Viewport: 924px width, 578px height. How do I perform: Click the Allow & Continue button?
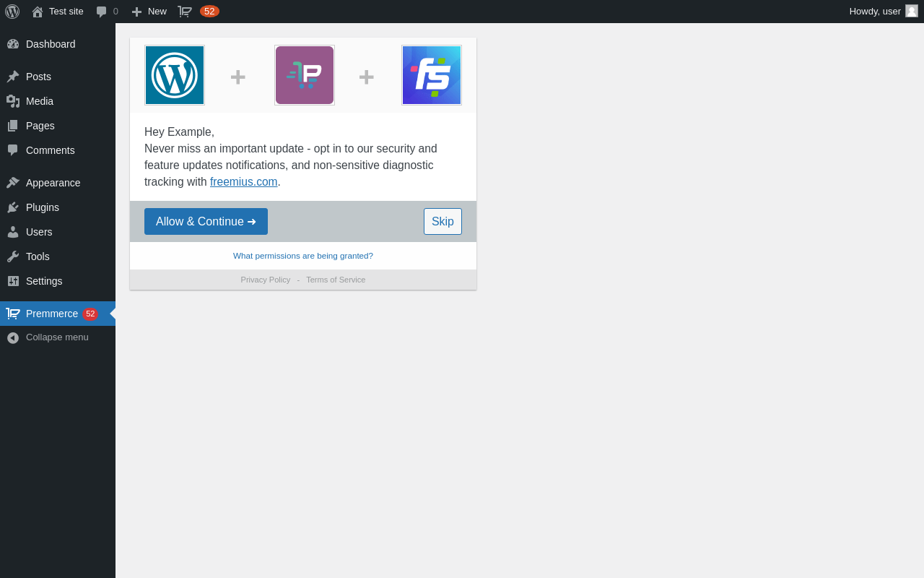point(206,221)
